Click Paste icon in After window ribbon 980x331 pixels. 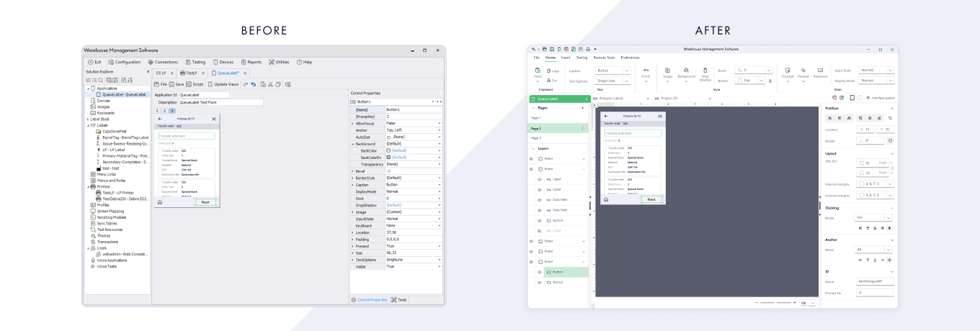[x=538, y=70]
